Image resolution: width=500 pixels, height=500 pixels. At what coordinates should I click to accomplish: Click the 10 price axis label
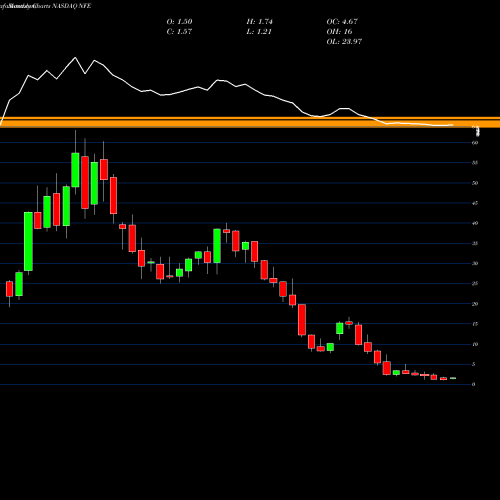coord(475,344)
